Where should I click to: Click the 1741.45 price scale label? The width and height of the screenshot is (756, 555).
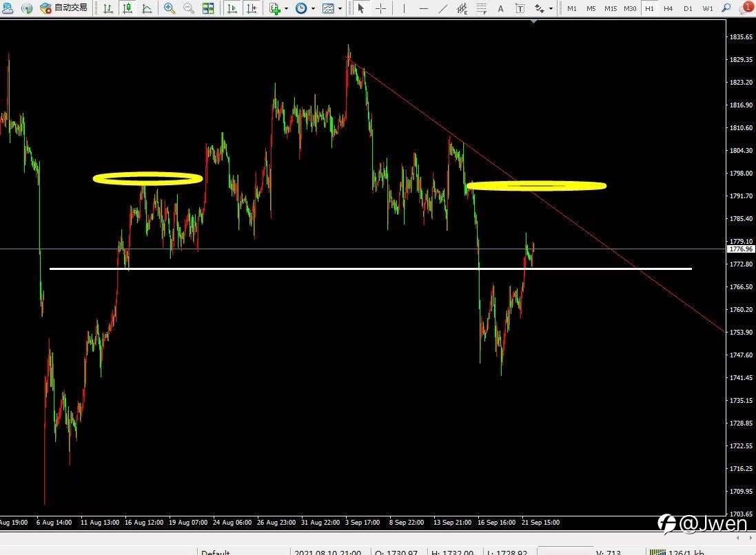pos(741,378)
